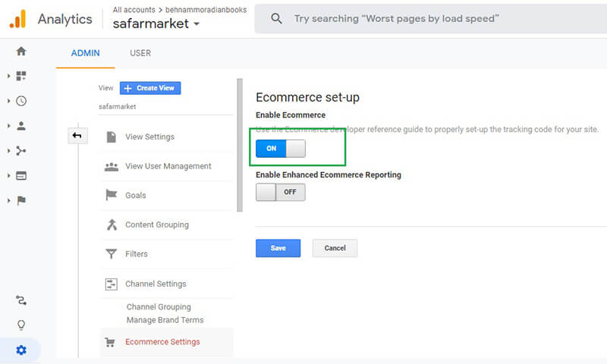Turn off the Enable Ecommerce toggle
Image resolution: width=607 pixels, height=364 pixels.
coord(280,149)
